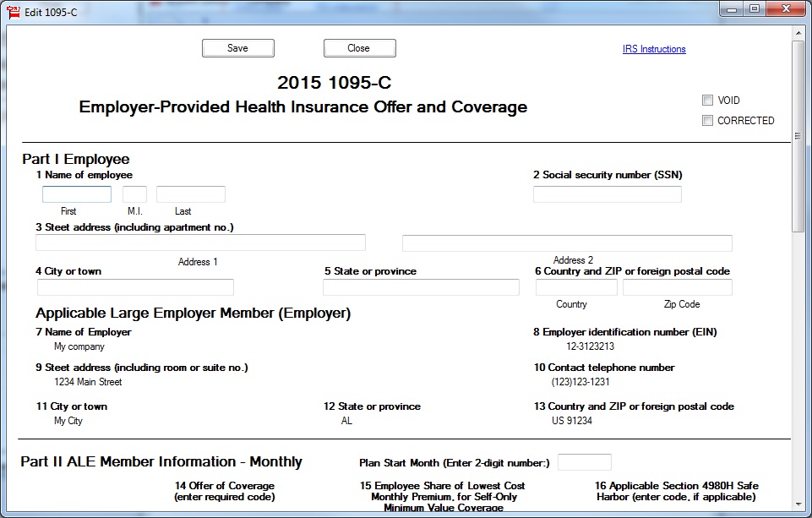Click the Plan Start Month field

point(585,462)
